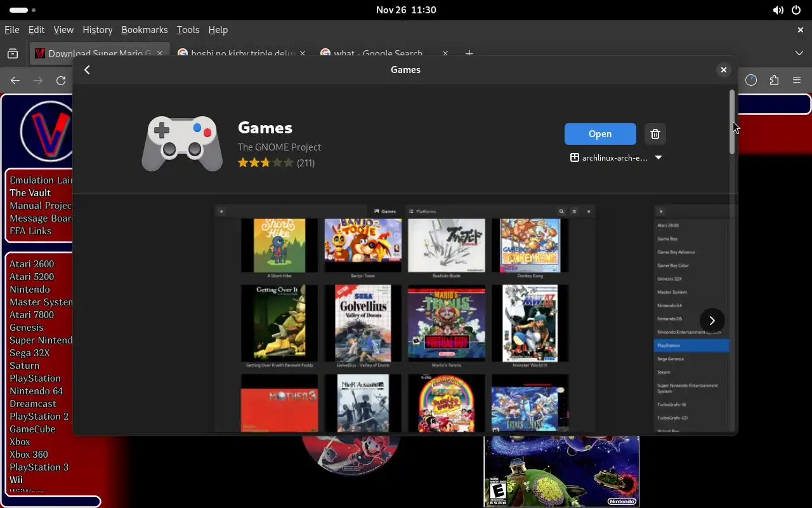Open the Xbox 360 link
Screen dimensions: 812x508
tap(29, 455)
